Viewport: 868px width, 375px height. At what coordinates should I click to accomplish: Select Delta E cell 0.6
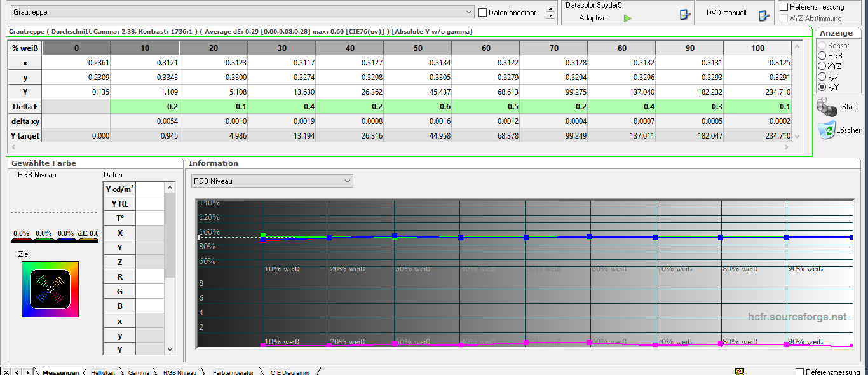point(417,106)
